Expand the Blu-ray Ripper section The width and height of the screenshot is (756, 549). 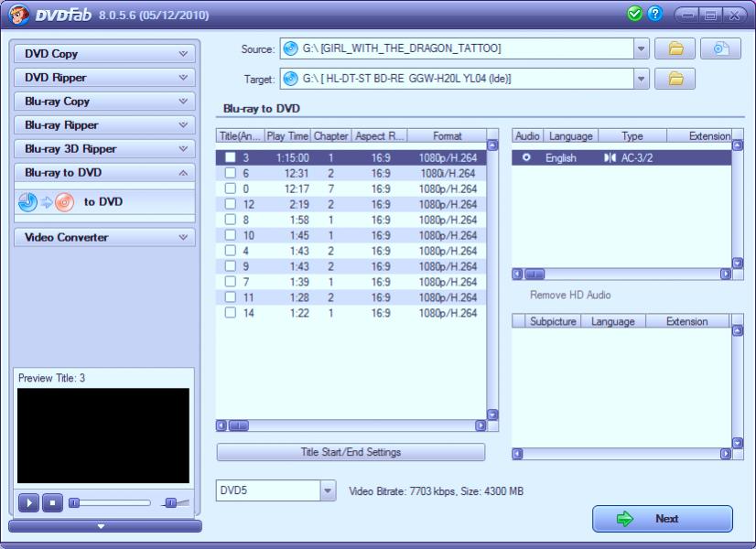coord(104,124)
